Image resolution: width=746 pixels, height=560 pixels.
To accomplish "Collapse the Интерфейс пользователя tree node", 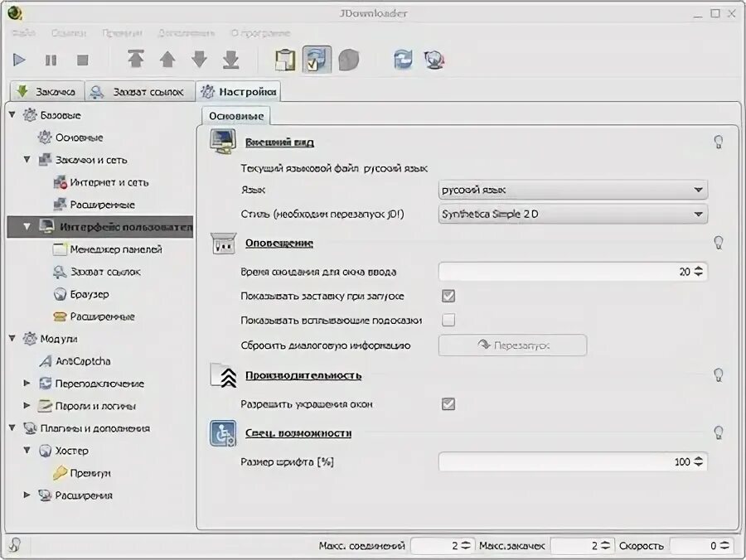I will coord(27,226).
